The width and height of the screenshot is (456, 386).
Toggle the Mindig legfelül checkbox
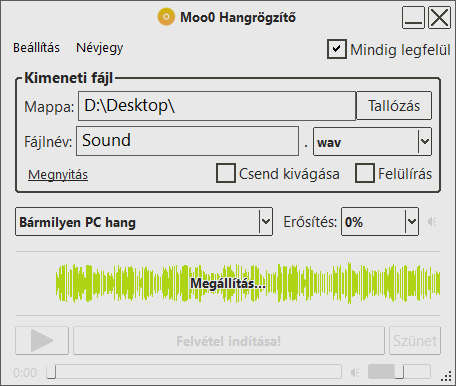pyautogui.click(x=336, y=49)
